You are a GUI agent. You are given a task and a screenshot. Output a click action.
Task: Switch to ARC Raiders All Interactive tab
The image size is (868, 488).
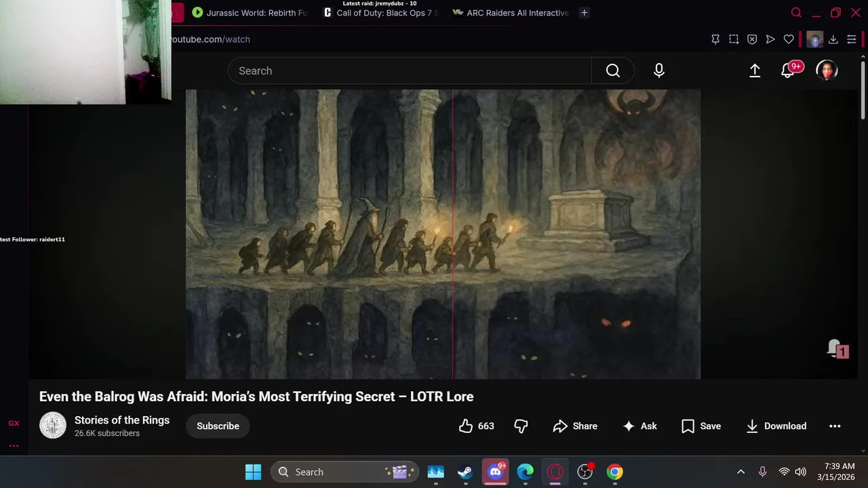pyautogui.click(x=511, y=12)
